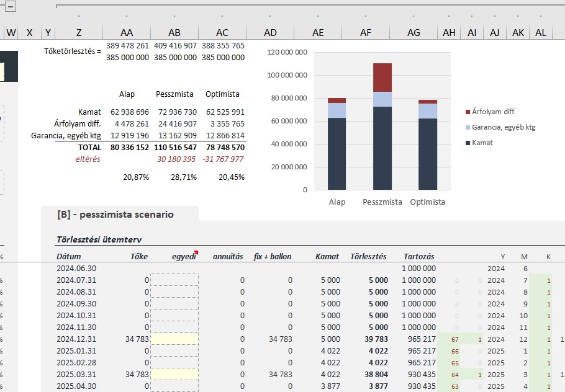
Task: Click the percentage cell 20,45%
Action: pos(232,177)
